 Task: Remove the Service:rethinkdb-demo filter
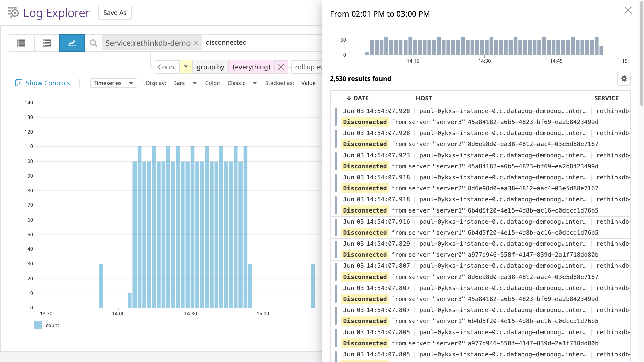[x=196, y=43]
